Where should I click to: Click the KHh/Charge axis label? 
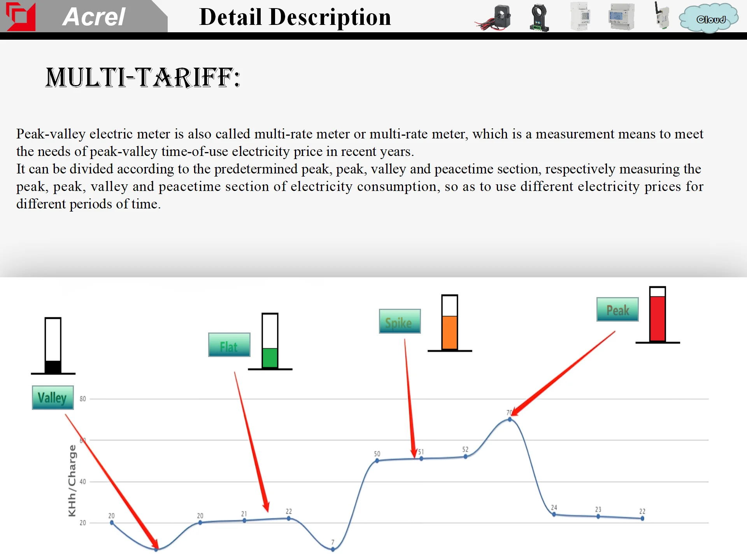(x=72, y=481)
